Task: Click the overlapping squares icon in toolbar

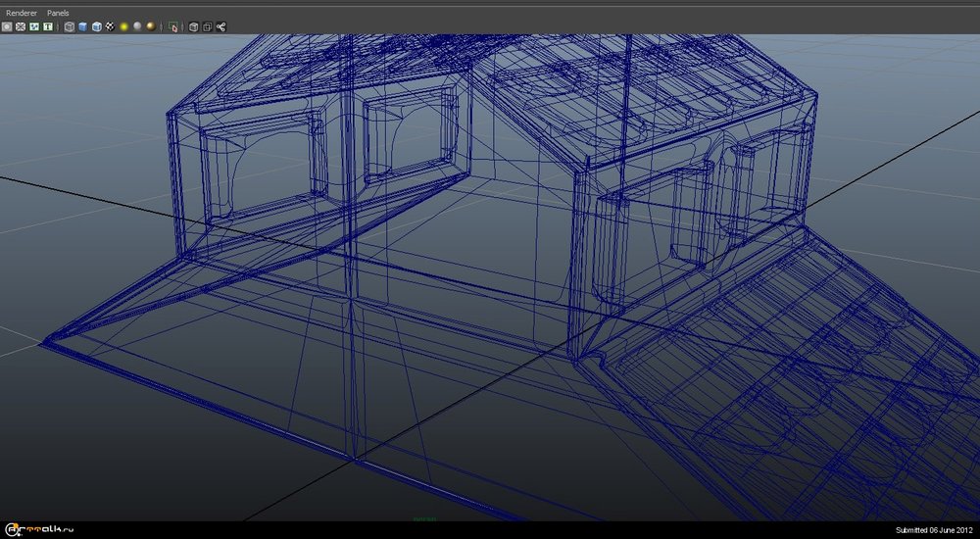Action: tap(207, 27)
